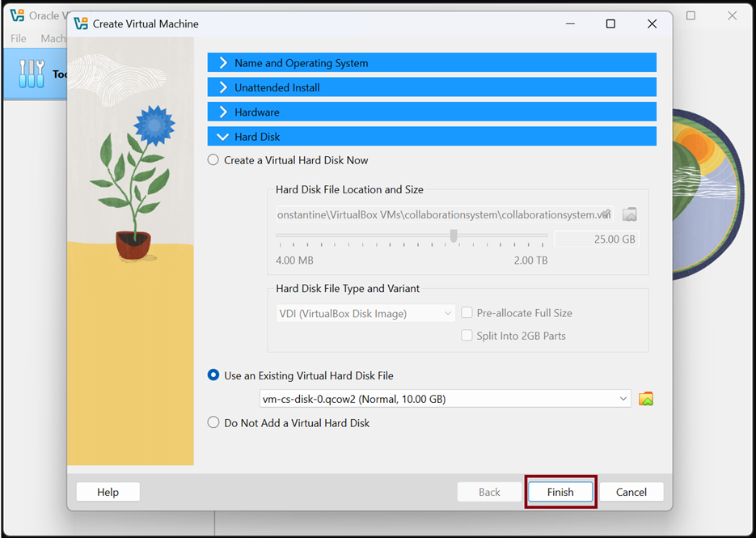Expand the Unattended Install section

[x=432, y=87]
